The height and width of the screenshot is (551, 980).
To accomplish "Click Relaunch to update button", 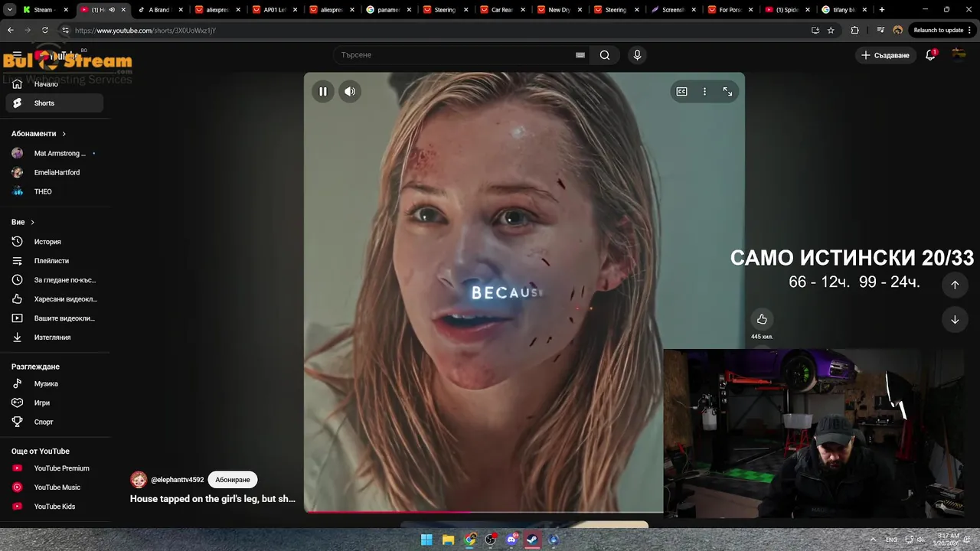I will pos(942,31).
